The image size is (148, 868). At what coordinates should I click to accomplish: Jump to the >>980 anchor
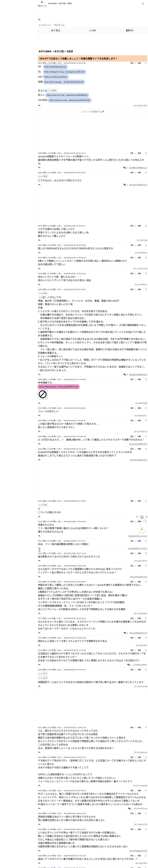[x=52, y=91]
